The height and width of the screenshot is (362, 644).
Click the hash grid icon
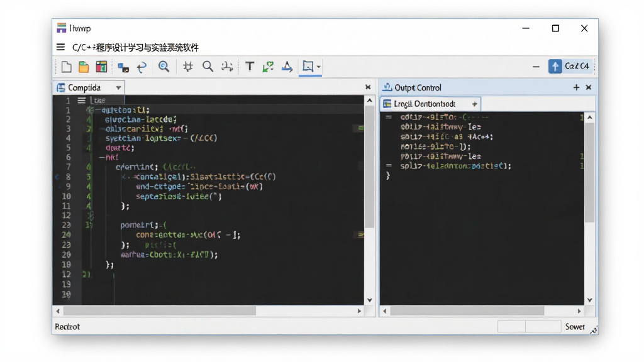(188, 67)
